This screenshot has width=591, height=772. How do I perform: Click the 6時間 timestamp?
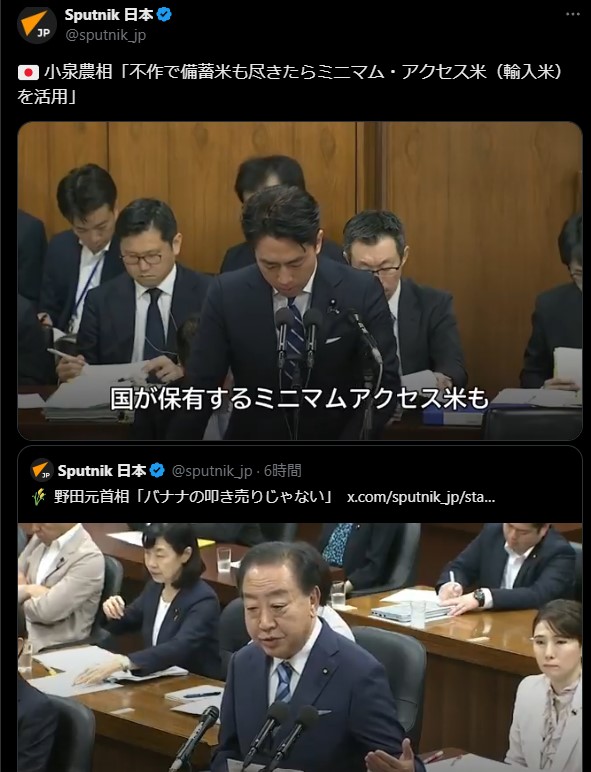[x=282, y=471]
